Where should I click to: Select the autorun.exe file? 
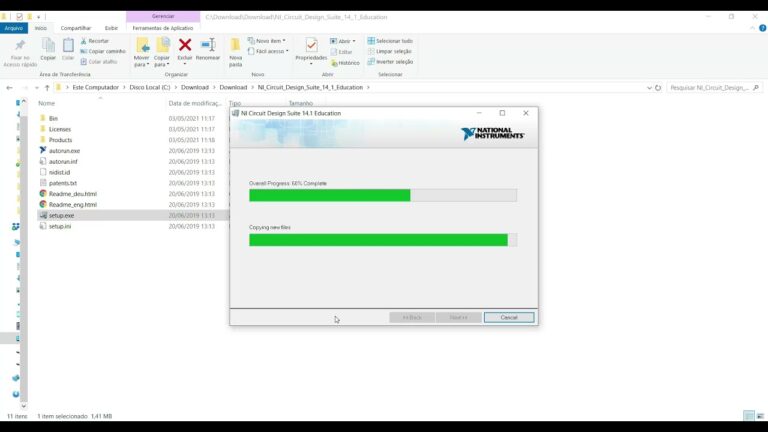point(64,151)
